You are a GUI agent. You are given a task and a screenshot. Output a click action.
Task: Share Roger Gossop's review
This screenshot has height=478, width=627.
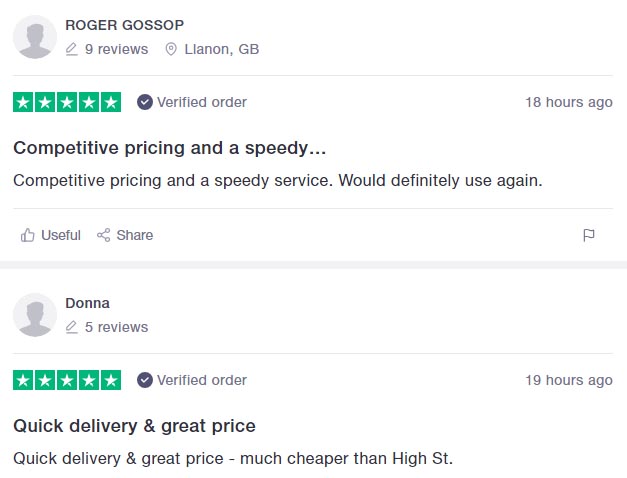tap(125, 235)
